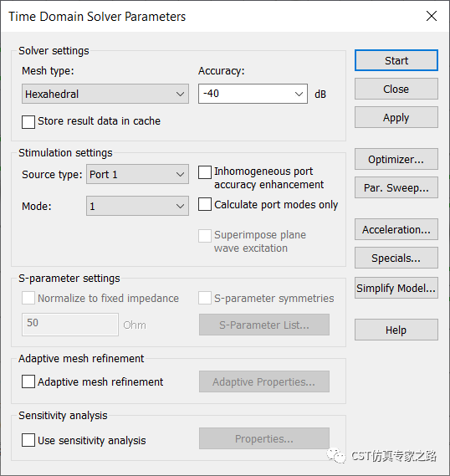Open the Specials settings
Image resolution: width=450 pixels, height=476 pixels.
(x=396, y=258)
